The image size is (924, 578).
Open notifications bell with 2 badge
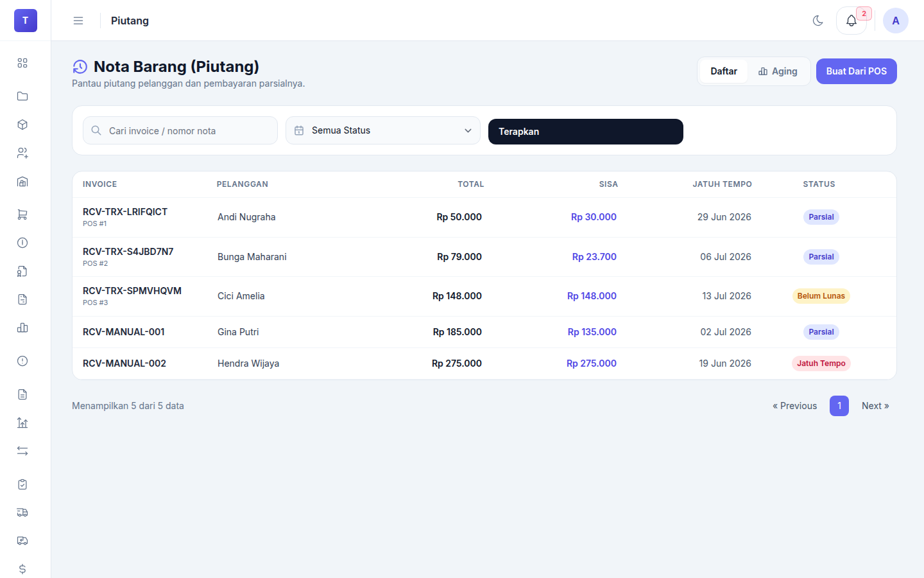pos(851,21)
